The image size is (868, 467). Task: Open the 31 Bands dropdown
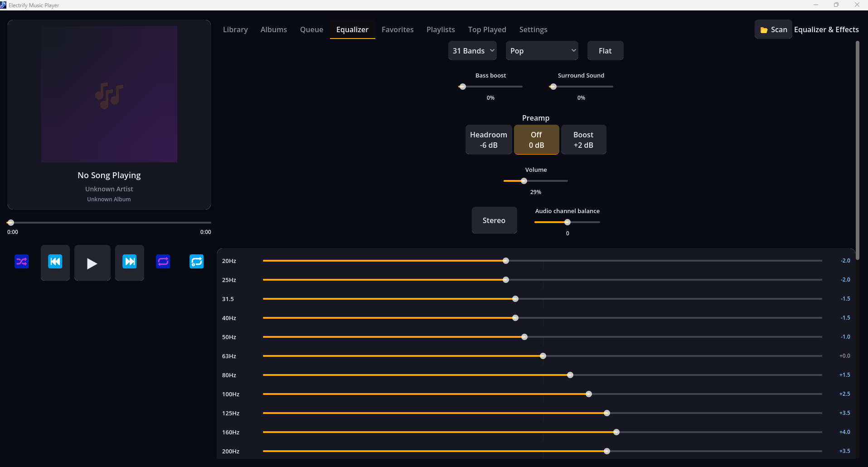tap(472, 51)
